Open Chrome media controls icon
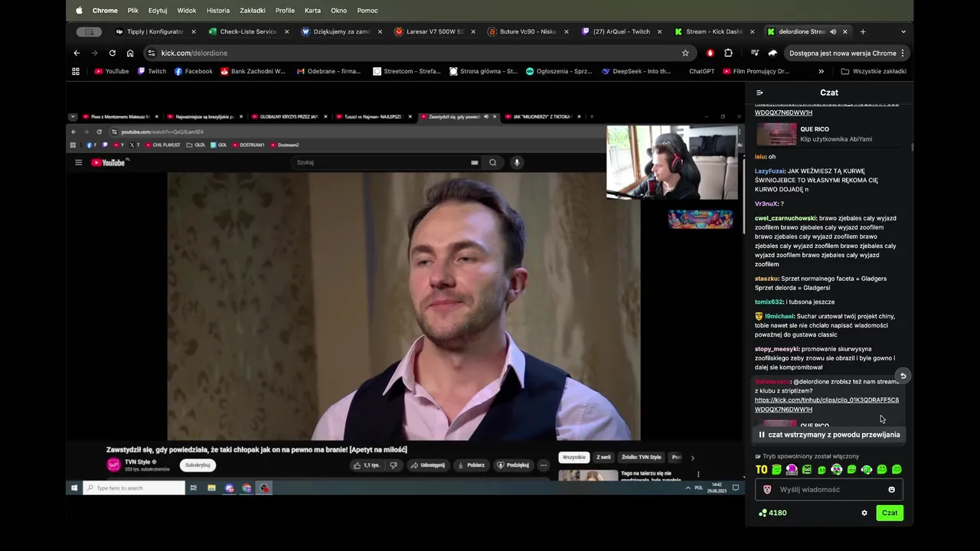 (x=755, y=53)
